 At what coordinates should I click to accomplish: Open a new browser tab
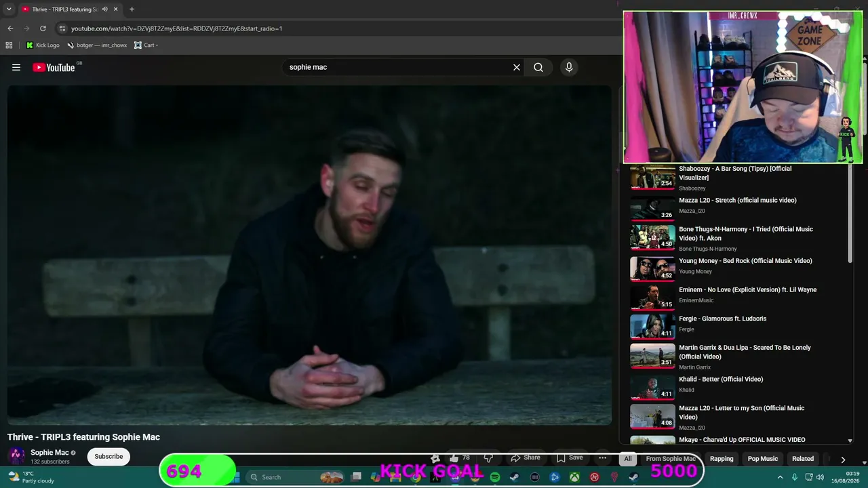tap(132, 9)
